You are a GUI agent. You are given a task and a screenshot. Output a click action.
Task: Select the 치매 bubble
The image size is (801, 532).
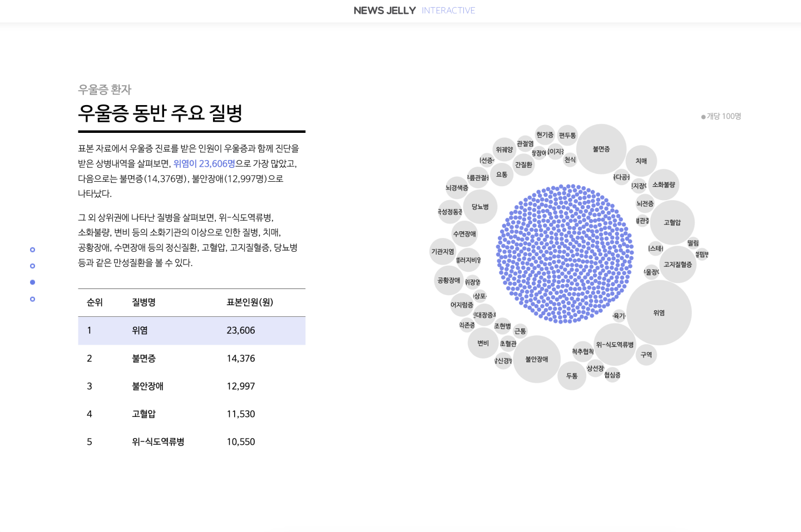(x=641, y=161)
